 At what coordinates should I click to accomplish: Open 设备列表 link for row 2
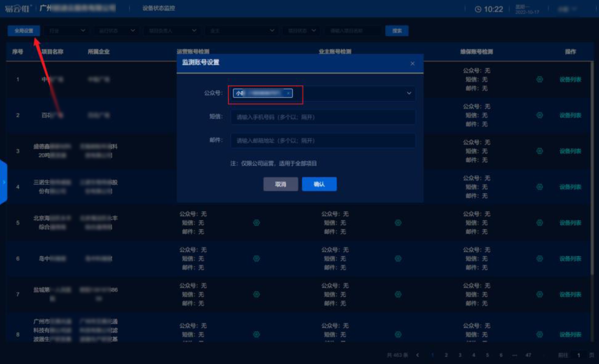(570, 115)
